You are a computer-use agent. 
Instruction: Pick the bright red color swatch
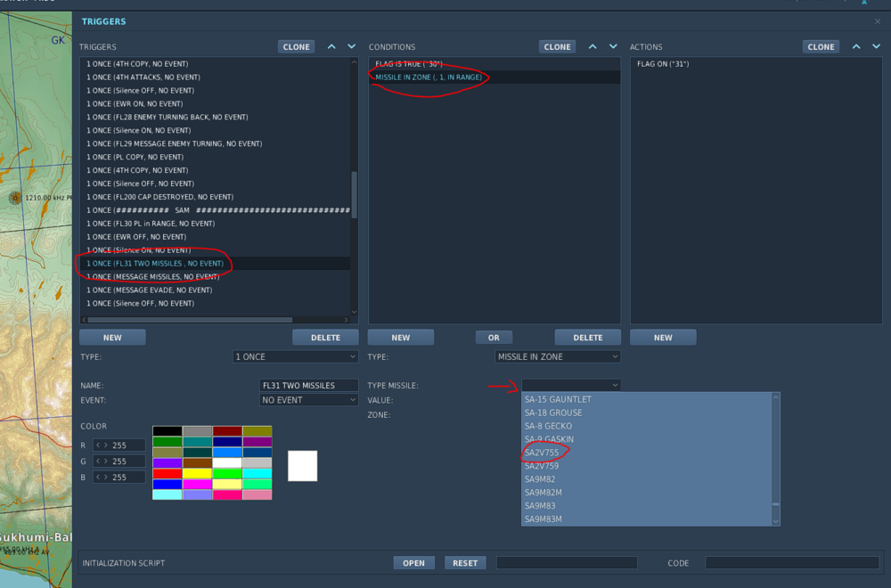168,474
